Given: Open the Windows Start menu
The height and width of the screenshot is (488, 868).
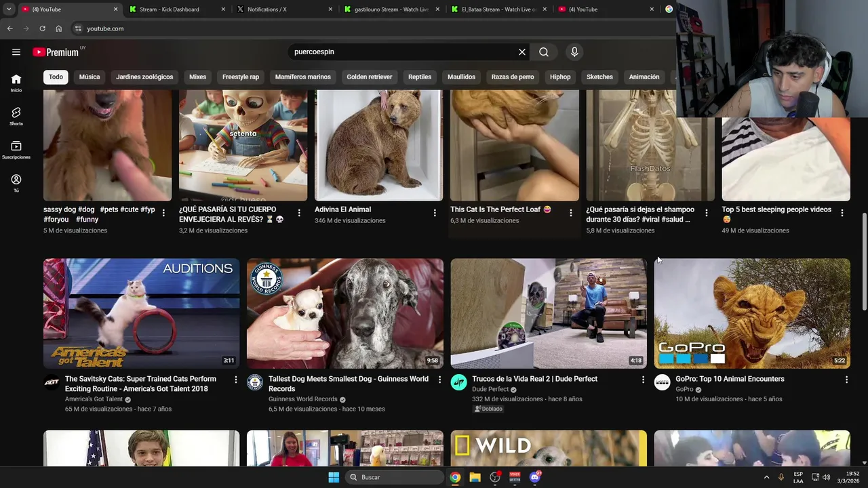Looking at the screenshot, I should (x=334, y=477).
